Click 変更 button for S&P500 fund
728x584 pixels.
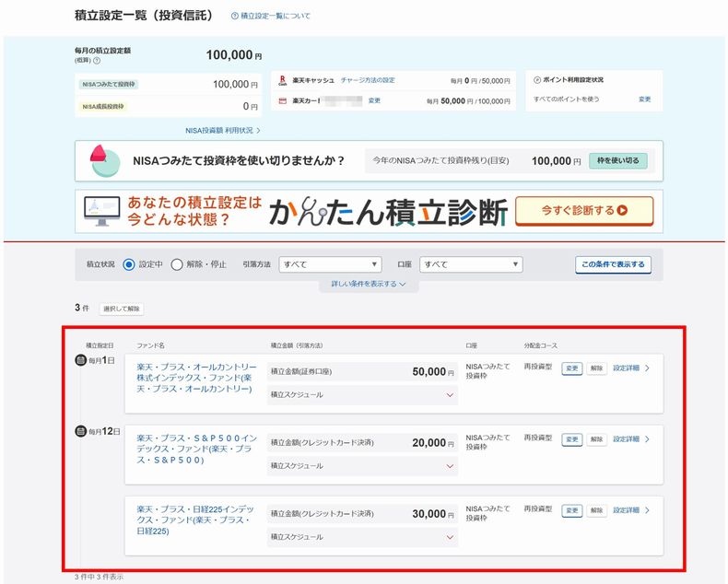tap(572, 439)
